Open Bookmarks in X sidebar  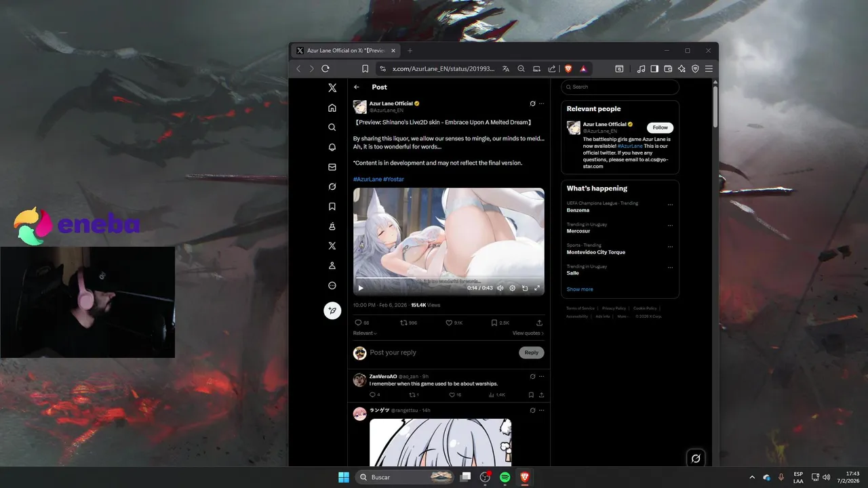332,206
